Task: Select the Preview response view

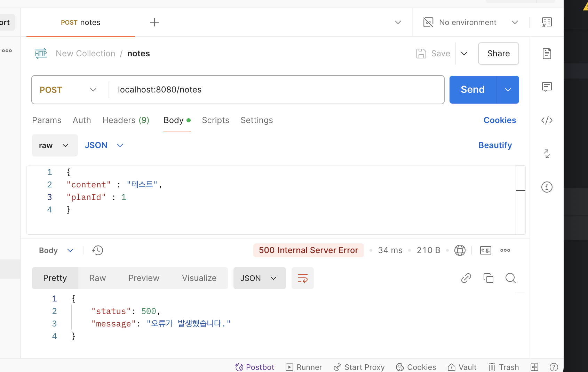Action: (144, 278)
